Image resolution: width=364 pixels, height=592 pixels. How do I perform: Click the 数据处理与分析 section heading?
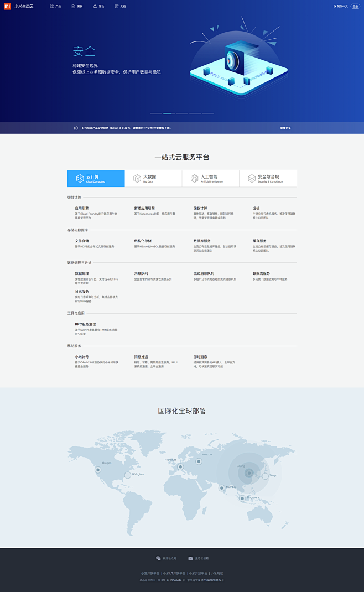pos(79,262)
